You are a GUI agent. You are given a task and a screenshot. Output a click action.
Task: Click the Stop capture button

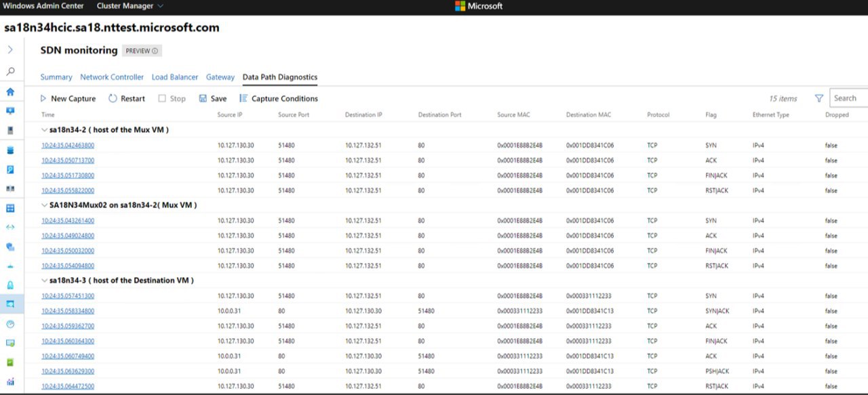tap(172, 98)
